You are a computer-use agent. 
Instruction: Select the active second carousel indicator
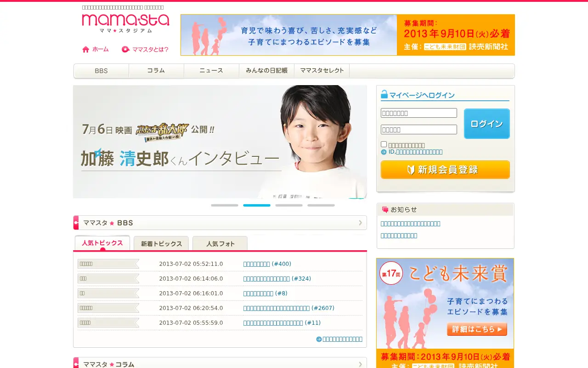coord(257,205)
